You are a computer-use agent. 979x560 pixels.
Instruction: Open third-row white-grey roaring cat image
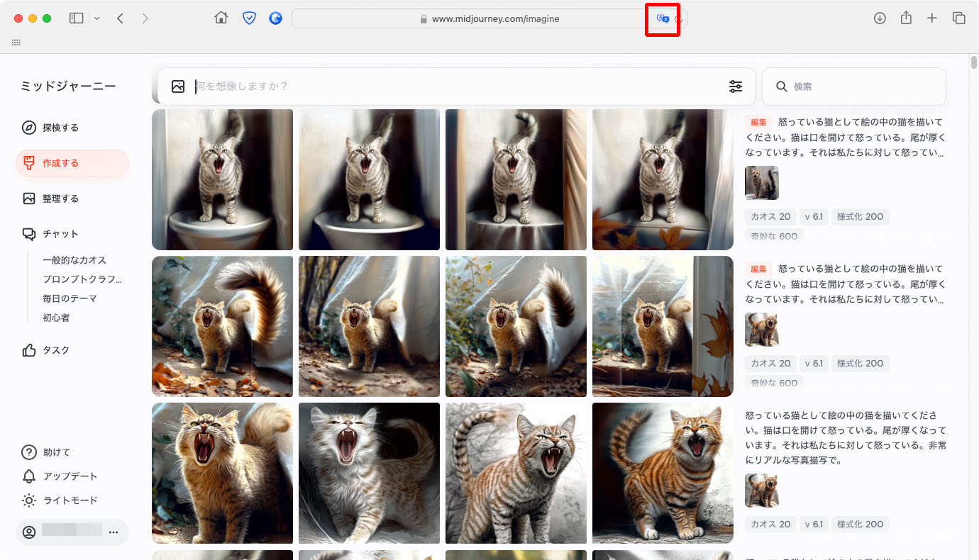(x=369, y=473)
